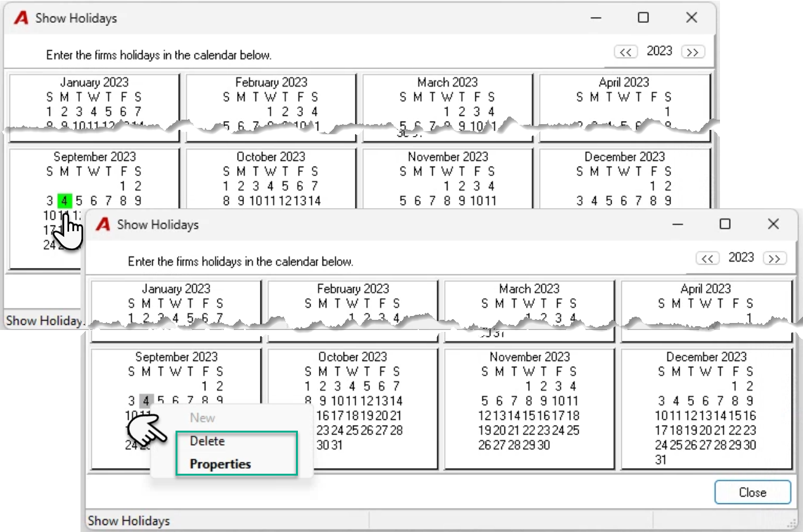Select November 4 in the rear window calendar
This screenshot has width=803, height=532.
click(491, 186)
